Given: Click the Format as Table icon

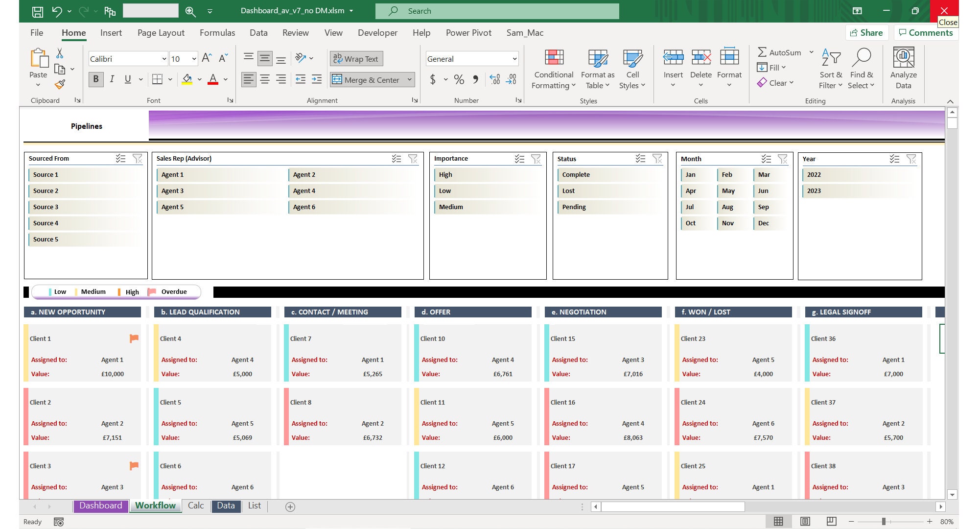Looking at the screenshot, I should tap(598, 58).
